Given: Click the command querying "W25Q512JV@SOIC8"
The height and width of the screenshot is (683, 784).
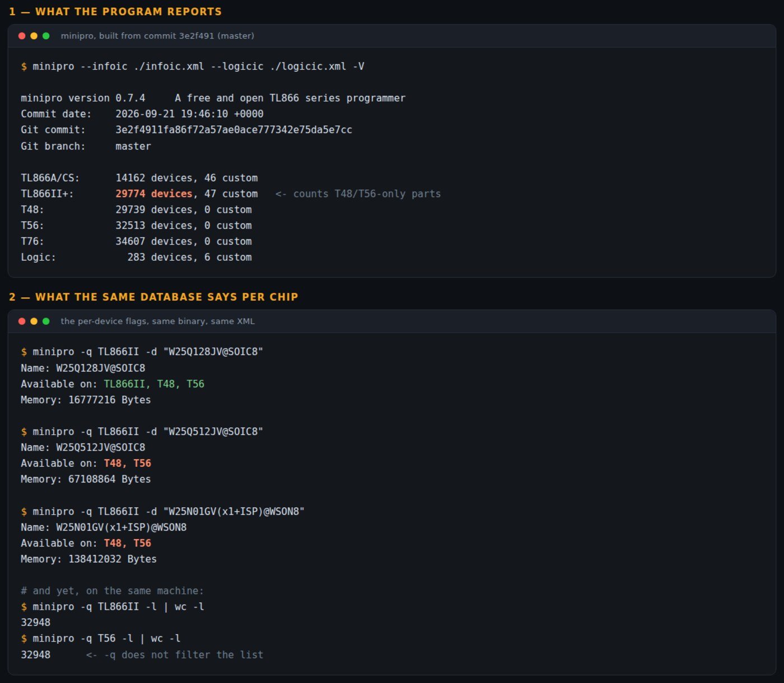Looking at the screenshot, I should pos(148,432).
